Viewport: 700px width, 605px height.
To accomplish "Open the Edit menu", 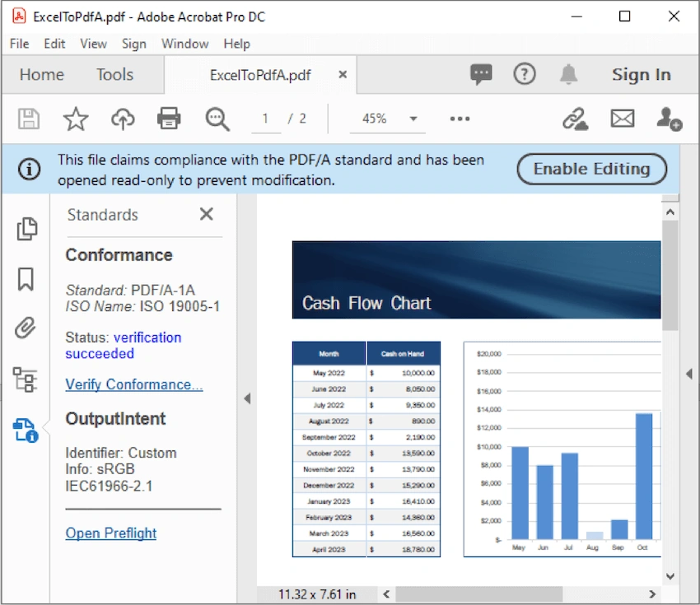I will pos(54,44).
